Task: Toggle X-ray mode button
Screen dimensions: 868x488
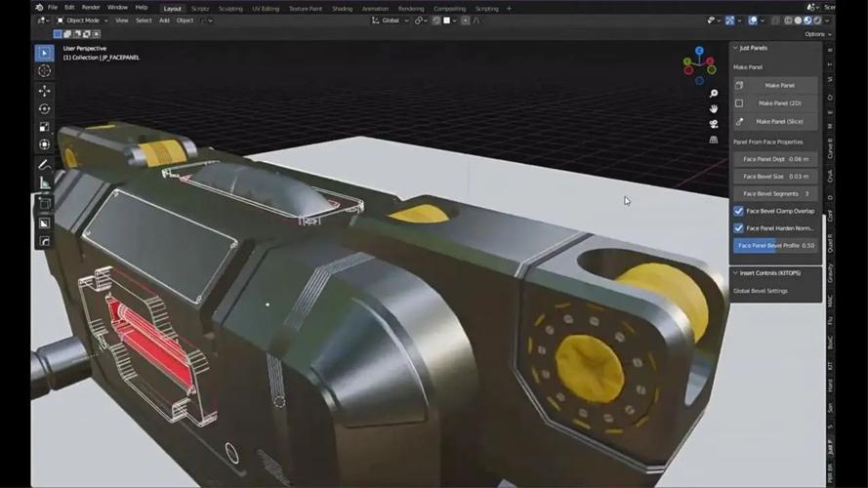Action: 775,20
